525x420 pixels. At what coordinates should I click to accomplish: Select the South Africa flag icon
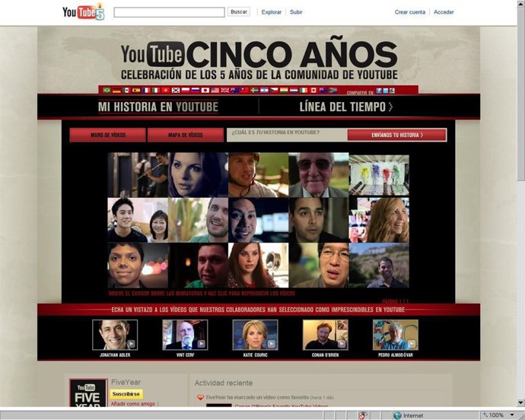[x=333, y=90]
